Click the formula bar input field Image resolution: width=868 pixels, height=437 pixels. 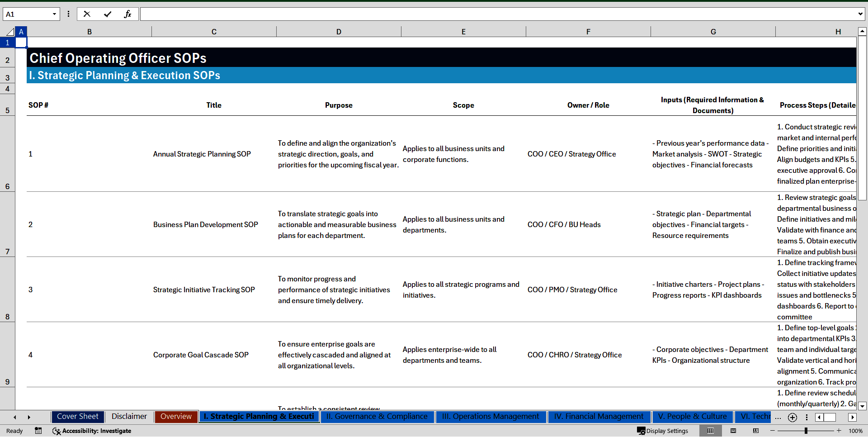point(497,14)
